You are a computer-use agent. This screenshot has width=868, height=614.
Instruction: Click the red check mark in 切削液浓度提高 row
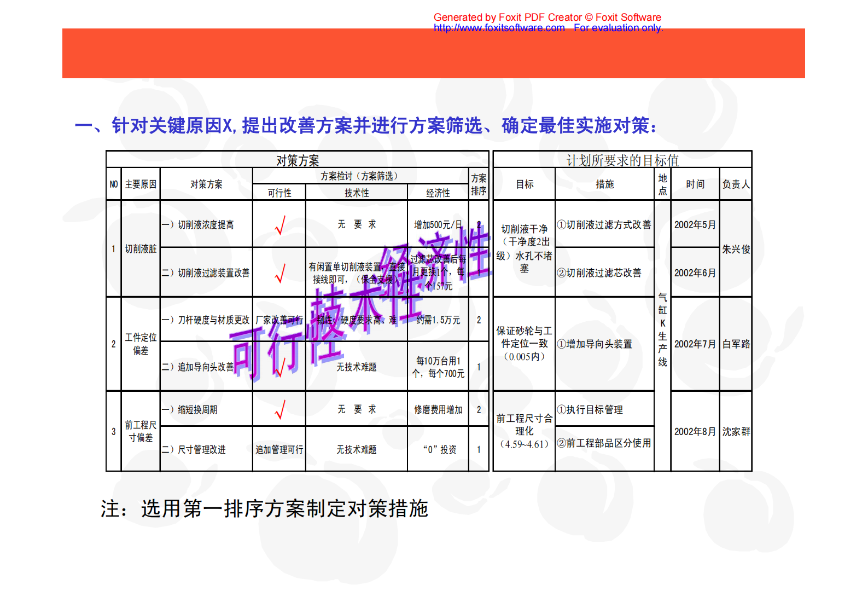pos(280,225)
